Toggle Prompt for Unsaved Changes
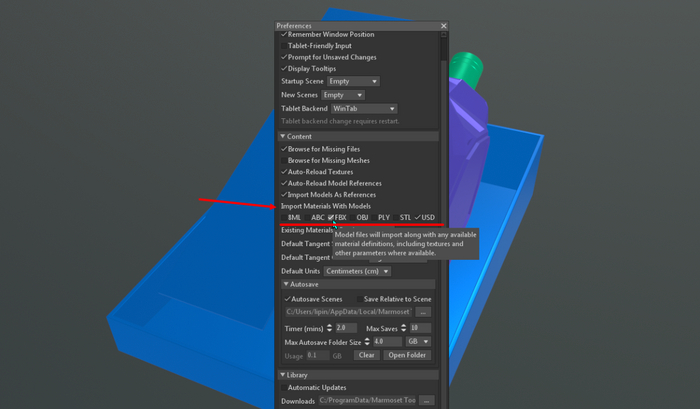The width and height of the screenshot is (700, 409). (x=284, y=57)
